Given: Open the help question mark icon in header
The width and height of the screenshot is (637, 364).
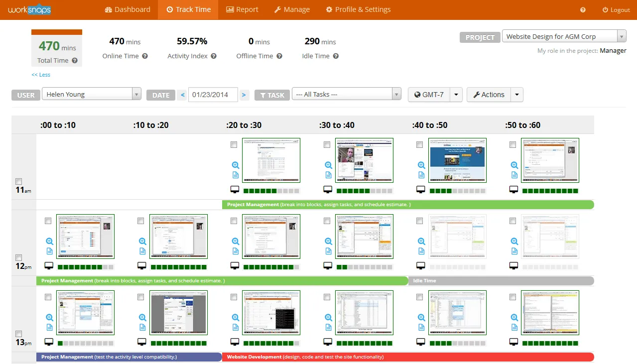Looking at the screenshot, I should click(x=583, y=10).
